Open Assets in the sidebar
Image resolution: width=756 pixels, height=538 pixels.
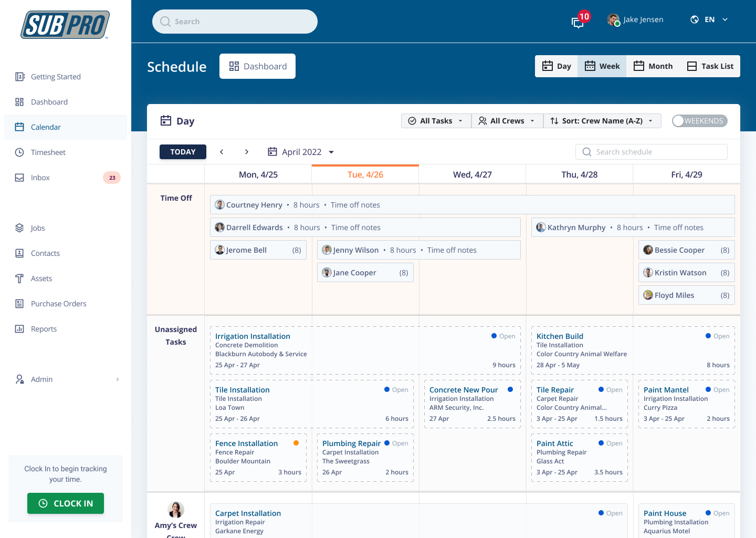[41, 278]
